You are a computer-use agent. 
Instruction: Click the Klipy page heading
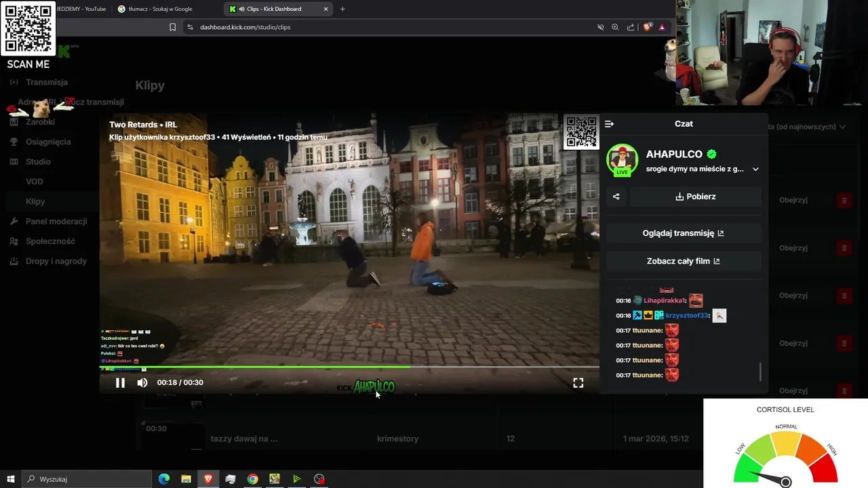click(150, 85)
